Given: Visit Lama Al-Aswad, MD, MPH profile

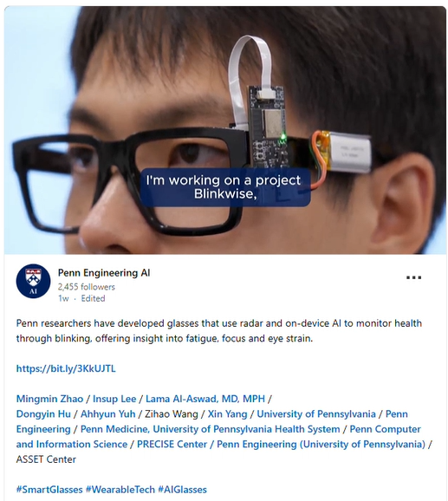Looking at the screenshot, I should point(205,399).
